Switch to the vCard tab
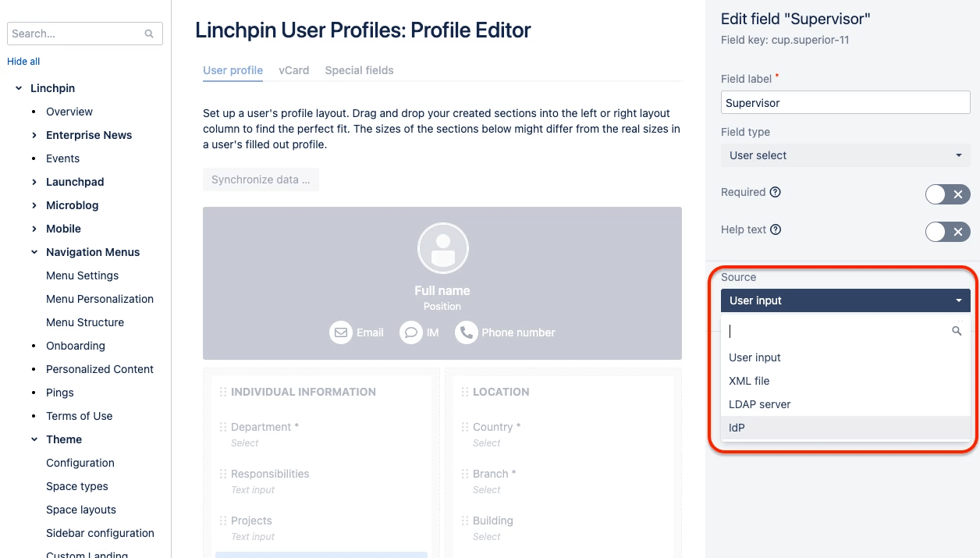The height and width of the screenshot is (558, 980). coord(293,70)
